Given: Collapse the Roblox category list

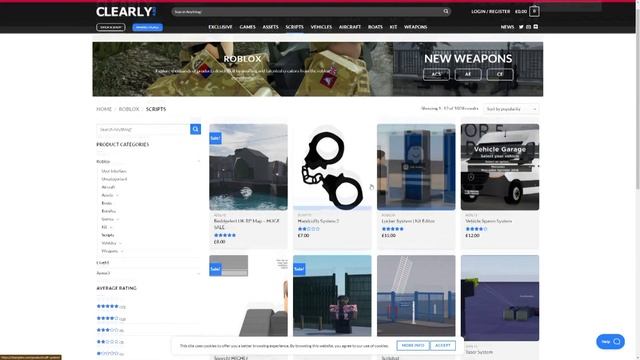Looking at the screenshot, I should pos(198,162).
